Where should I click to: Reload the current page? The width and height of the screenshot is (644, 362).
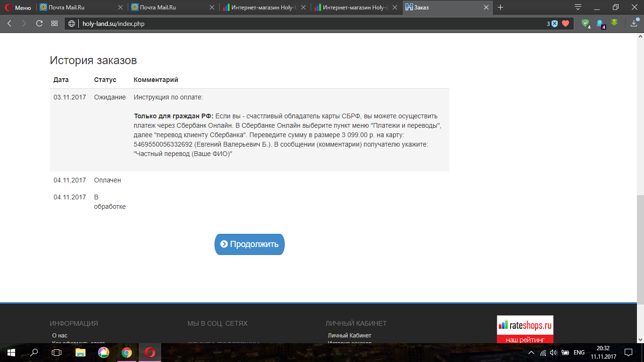click(x=39, y=24)
